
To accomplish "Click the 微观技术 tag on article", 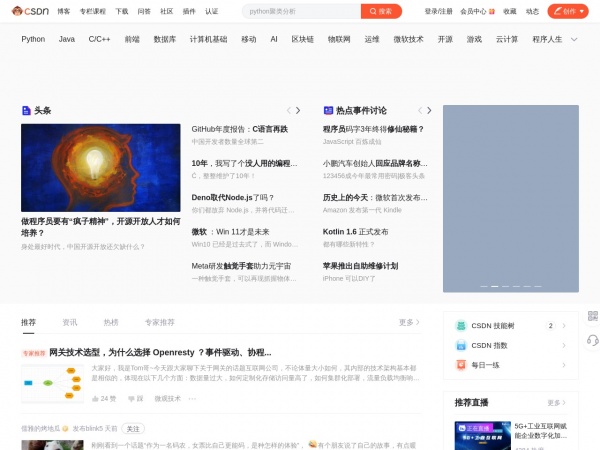I will tap(168, 399).
